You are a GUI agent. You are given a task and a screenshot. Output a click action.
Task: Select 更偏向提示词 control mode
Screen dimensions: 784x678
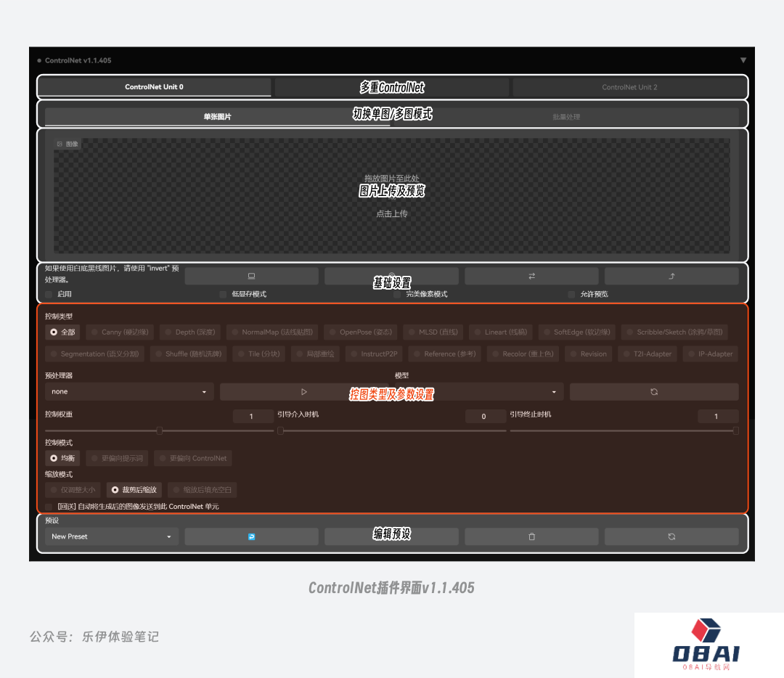coord(118,458)
